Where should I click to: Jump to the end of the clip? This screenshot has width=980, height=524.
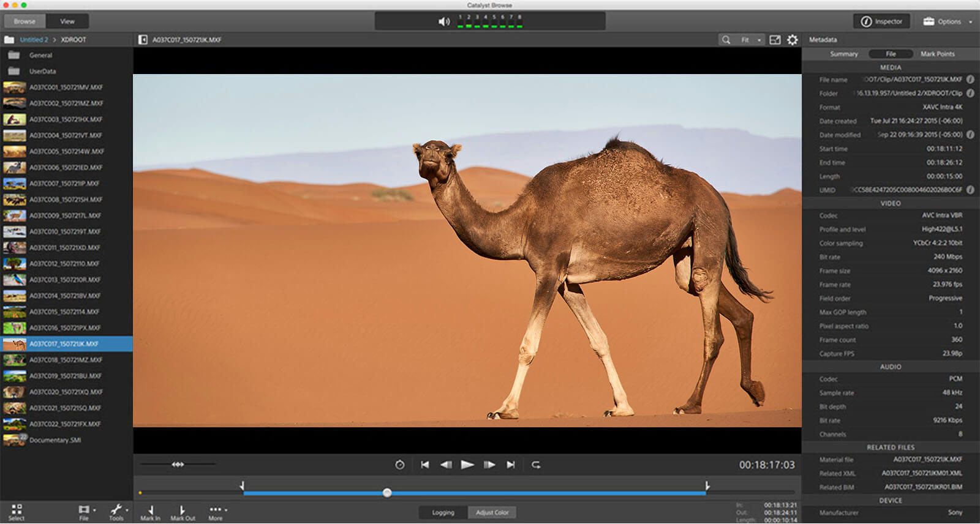511,465
